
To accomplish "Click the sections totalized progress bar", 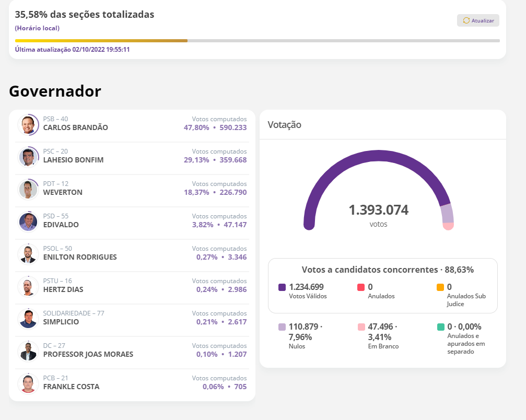I will coord(257,40).
